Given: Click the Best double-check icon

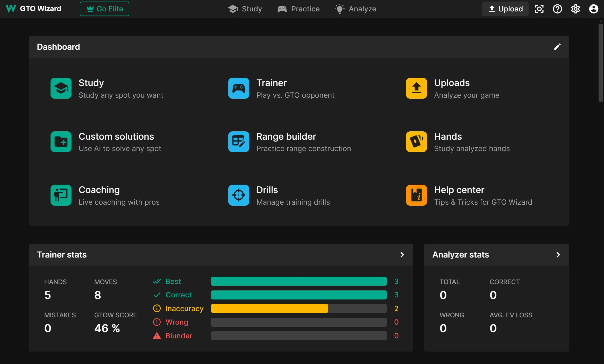Looking at the screenshot, I should (x=157, y=281).
